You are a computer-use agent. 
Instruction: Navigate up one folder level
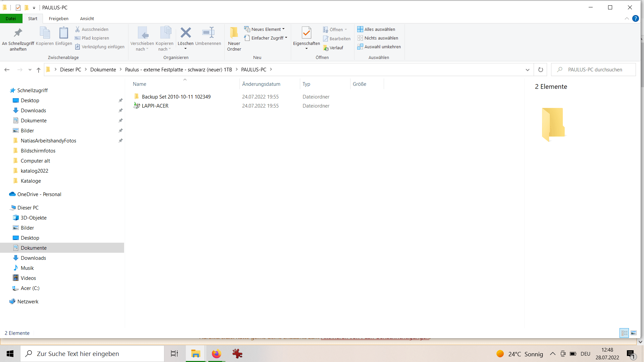(x=39, y=70)
